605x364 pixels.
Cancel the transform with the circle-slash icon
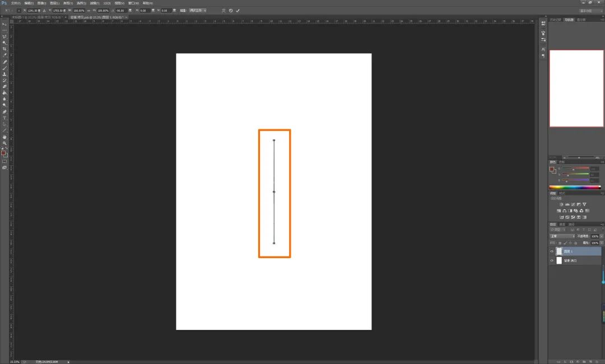231,11
